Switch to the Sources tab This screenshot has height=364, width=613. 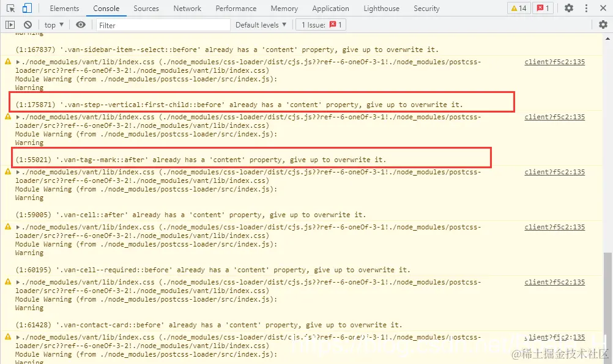point(146,8)
